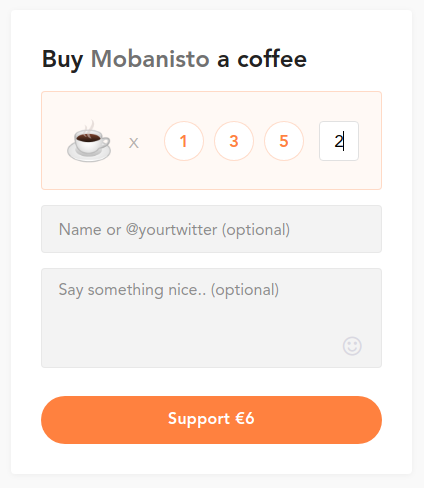424x488 pixels.
Task: Click "a coffee" heading text
Action: tap(262, 59)
